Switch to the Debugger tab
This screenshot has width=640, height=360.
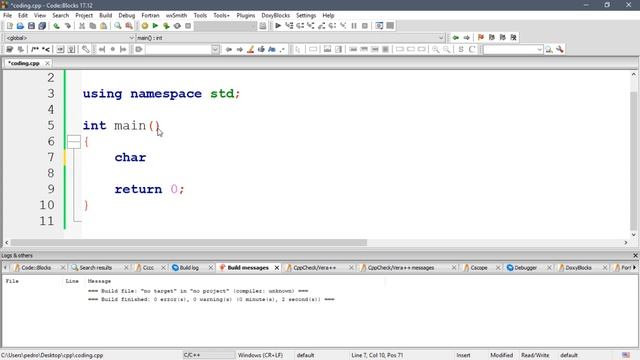click(x=525, y=268)
